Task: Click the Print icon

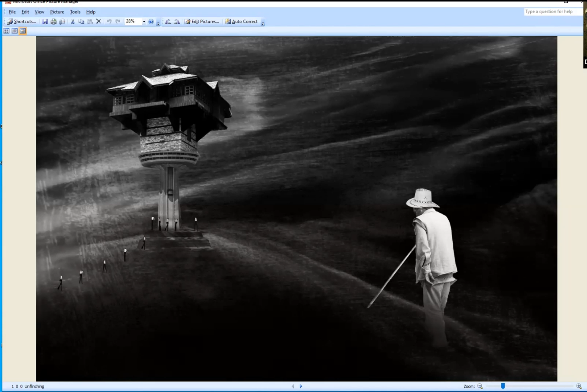Action: (x=53, y=22)
